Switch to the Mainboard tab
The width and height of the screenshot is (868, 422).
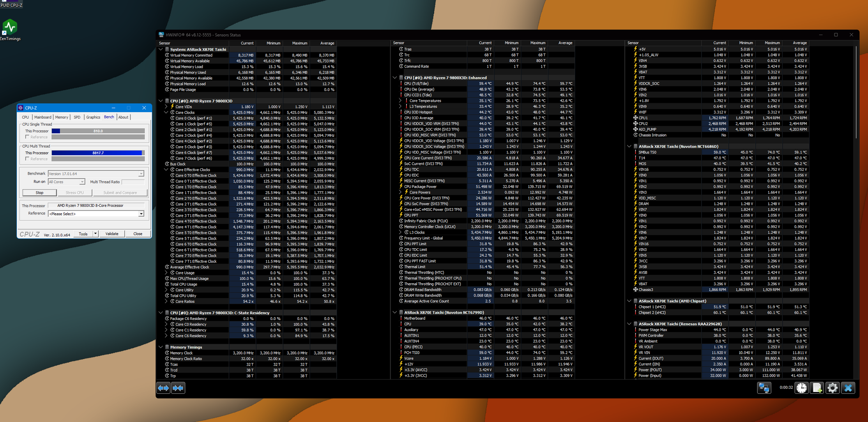coord(42,117)
